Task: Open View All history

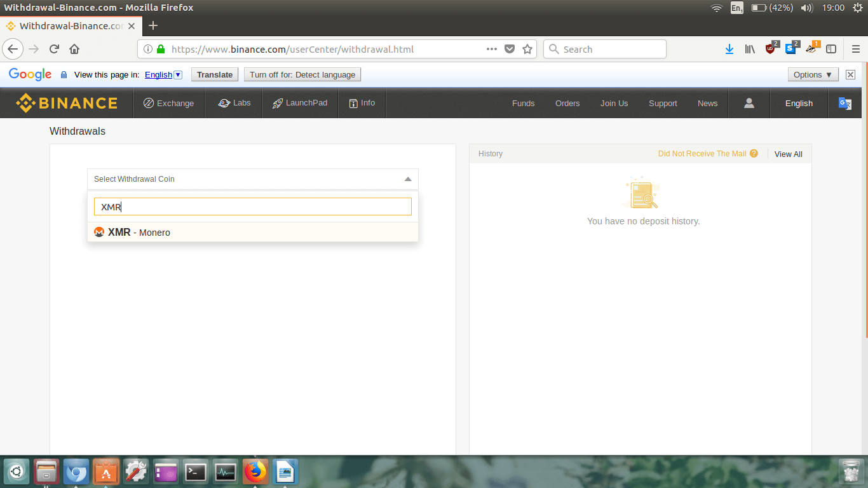Action: [789, 154]
